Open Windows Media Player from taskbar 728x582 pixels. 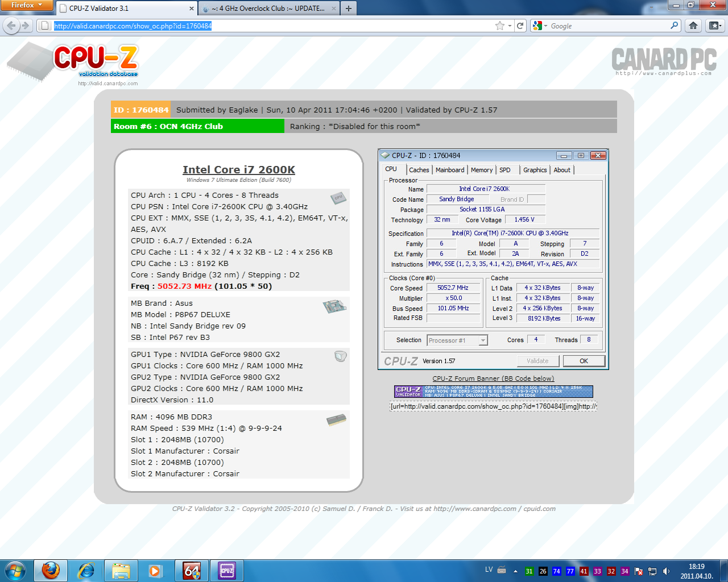156,571
